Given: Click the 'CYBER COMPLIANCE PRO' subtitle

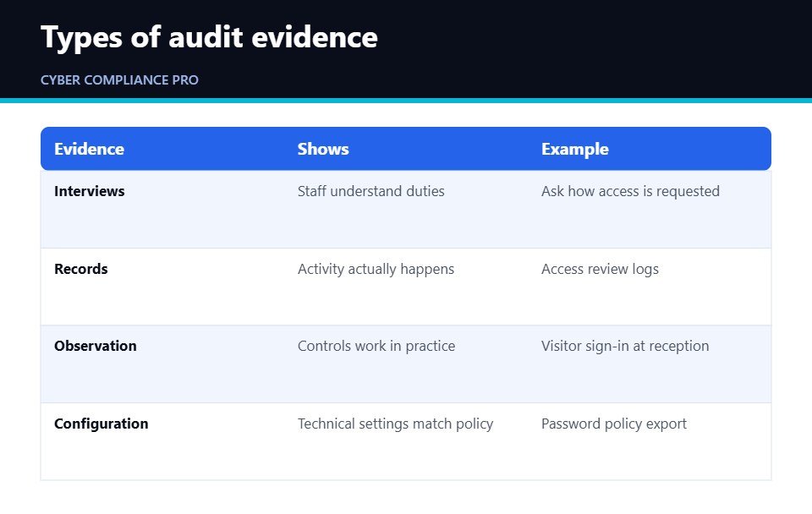Looking at the screenshot, I should (119, 80).
